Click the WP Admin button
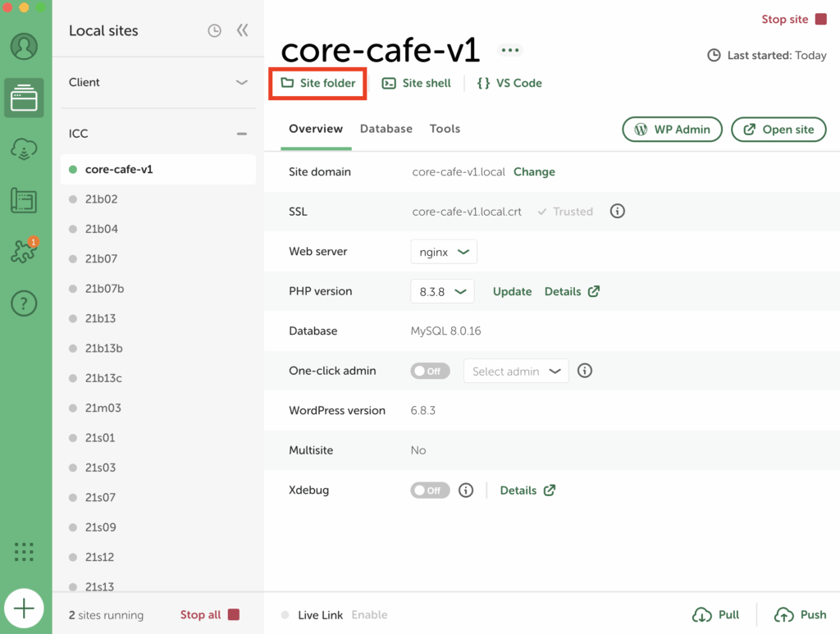This screenshot has height=634, width=840. [x=673, y=130]
